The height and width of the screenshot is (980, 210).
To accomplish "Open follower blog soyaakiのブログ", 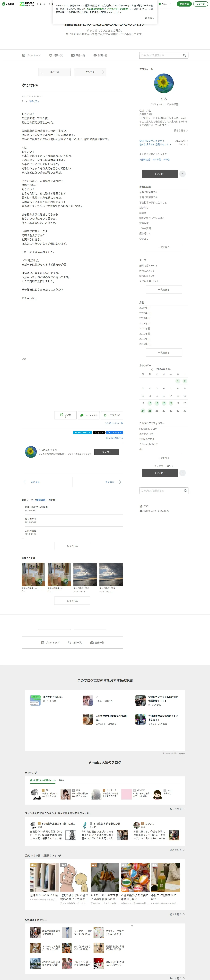I will pyautogui.click(x=148, y=429).
